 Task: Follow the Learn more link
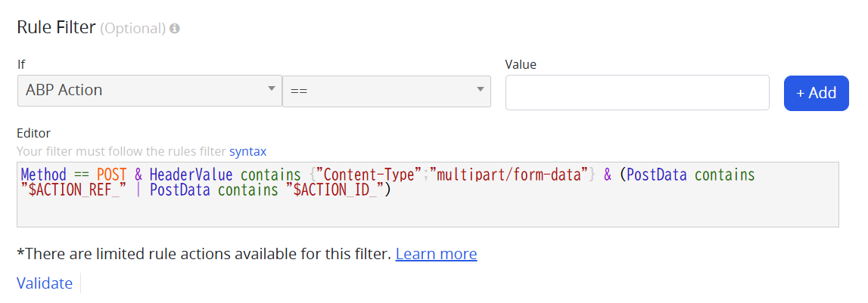436,254
